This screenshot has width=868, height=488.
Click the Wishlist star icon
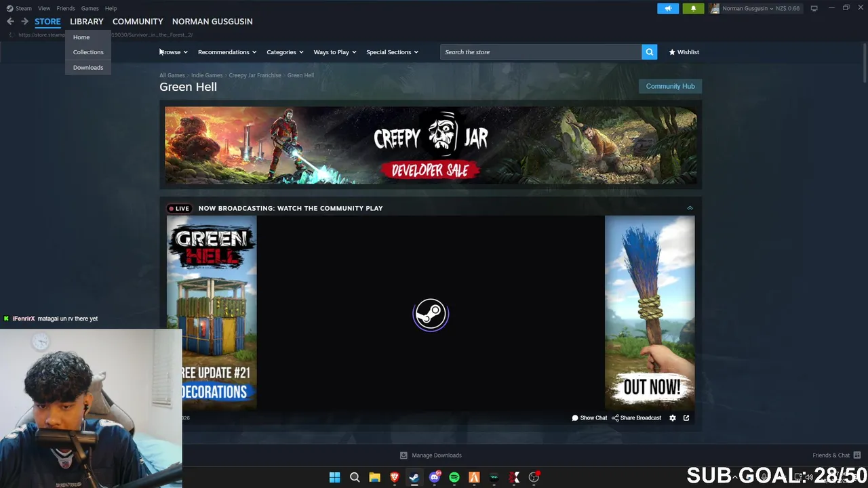click(672, 52)
